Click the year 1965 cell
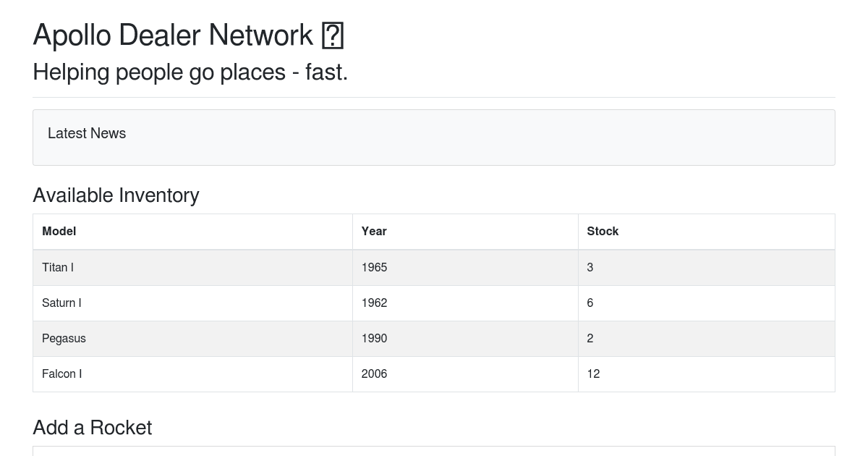The image size is (868, 456). tap(465, 268)
